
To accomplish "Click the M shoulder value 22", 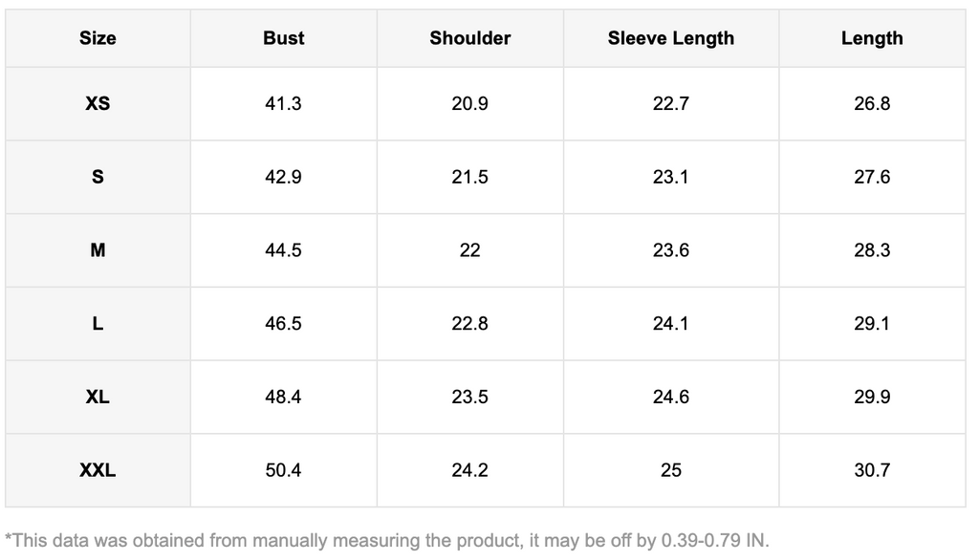I will (x=469, y=250).
